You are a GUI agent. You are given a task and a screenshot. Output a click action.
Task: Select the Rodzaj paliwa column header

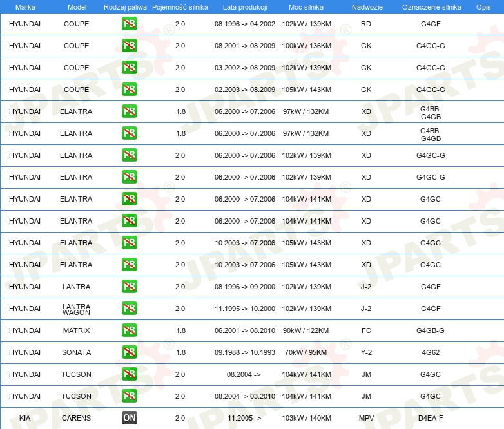pos(124,6)
